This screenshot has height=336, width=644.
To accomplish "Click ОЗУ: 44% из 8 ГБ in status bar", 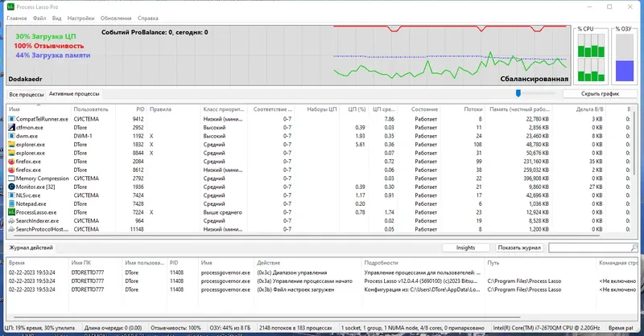I will point(230,328).
